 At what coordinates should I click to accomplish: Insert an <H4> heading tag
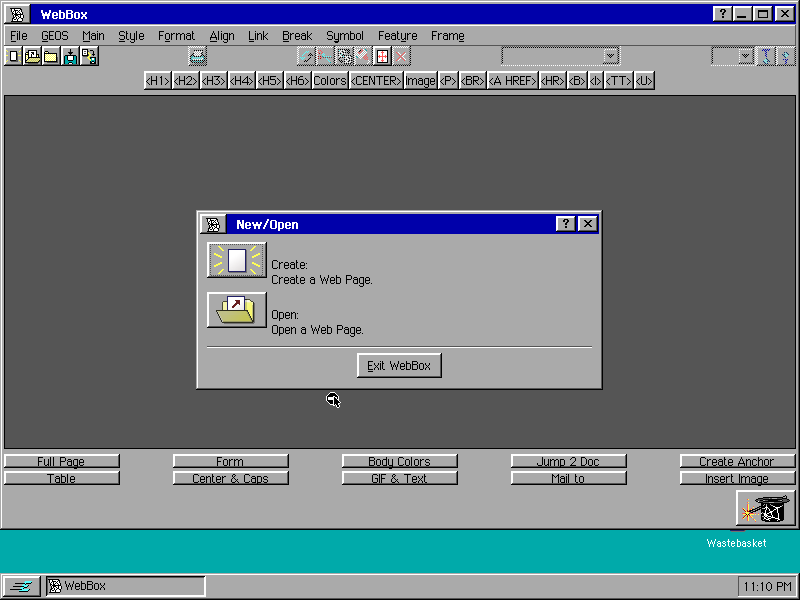pyautogui.click(x=241, y=81)
